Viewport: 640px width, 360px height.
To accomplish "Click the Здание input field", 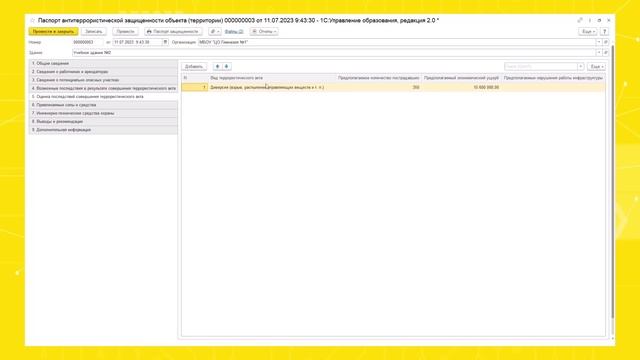I will point(334,53).
